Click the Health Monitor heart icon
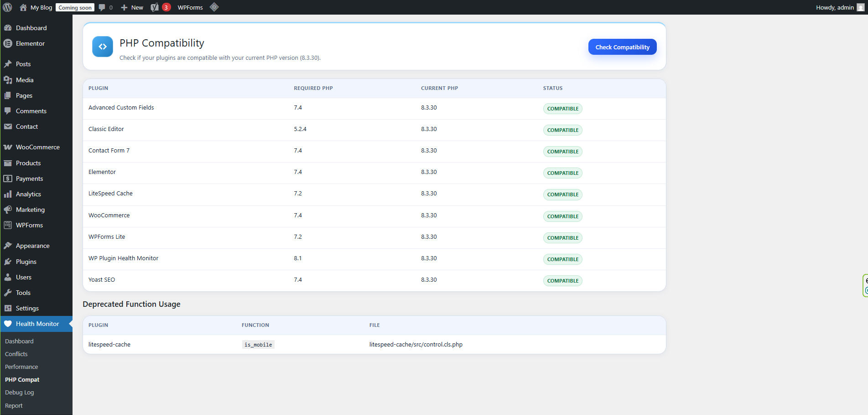 point(9,324)
